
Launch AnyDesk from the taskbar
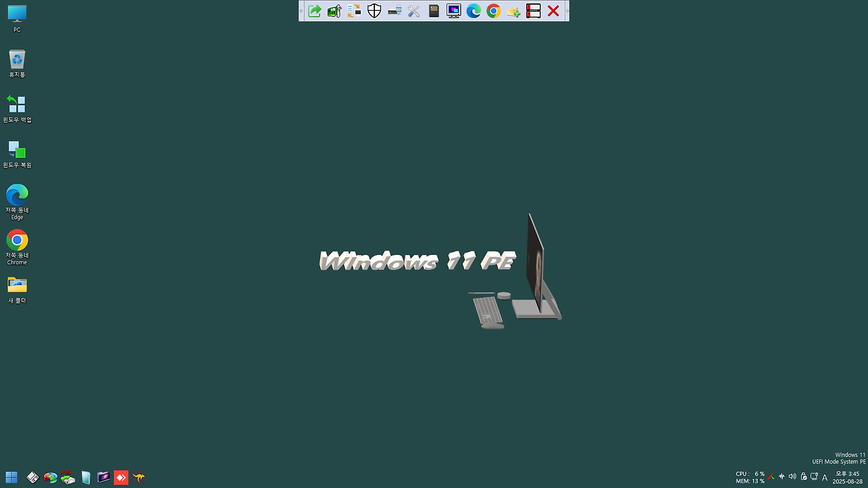coord(121,477)
